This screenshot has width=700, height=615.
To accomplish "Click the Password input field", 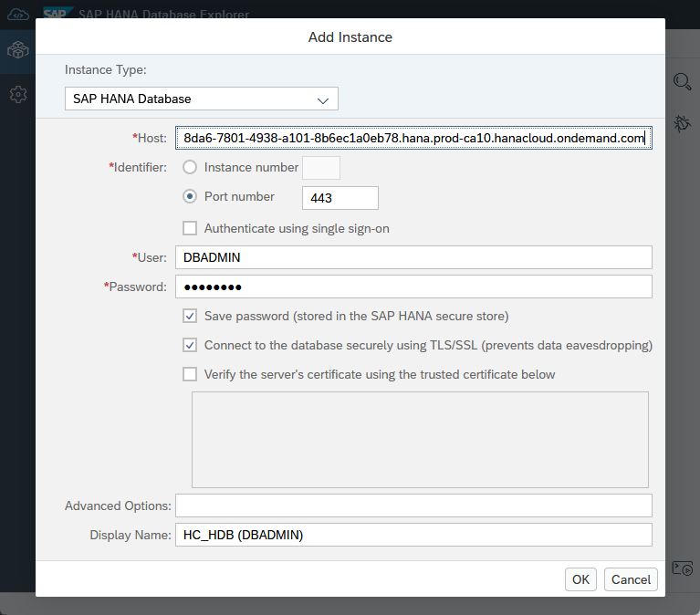I will [413, 287].
